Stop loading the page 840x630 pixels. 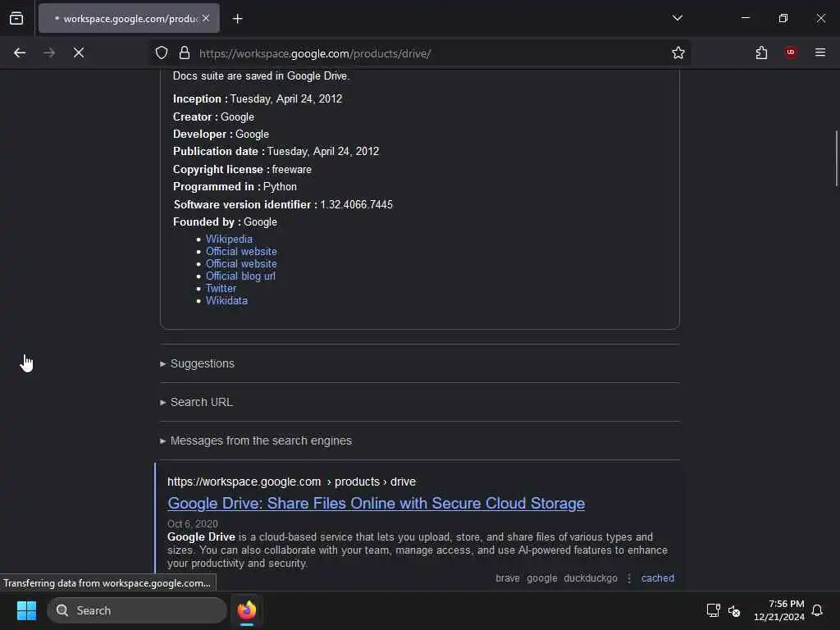pos(79,52)
